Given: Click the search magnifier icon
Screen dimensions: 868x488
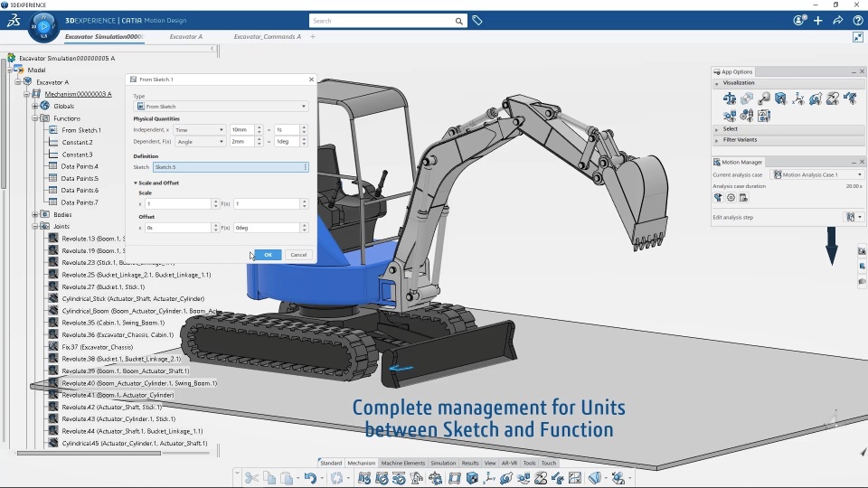Looking at the screenshot, I should tap(459, 21).
